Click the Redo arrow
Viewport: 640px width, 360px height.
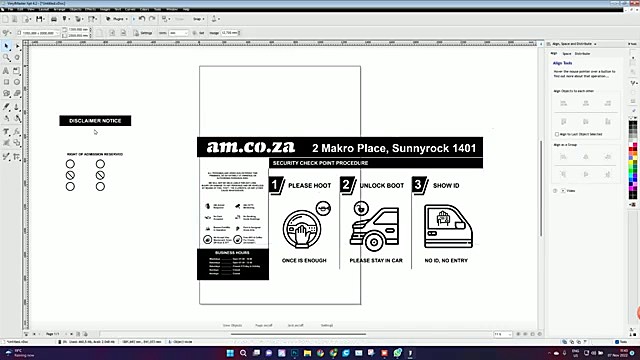coord(152,19)
